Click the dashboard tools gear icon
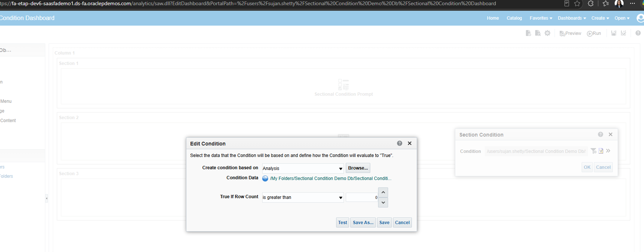This screenshot has width=644, height=252. pyautogui.click(x=547, y=33)
